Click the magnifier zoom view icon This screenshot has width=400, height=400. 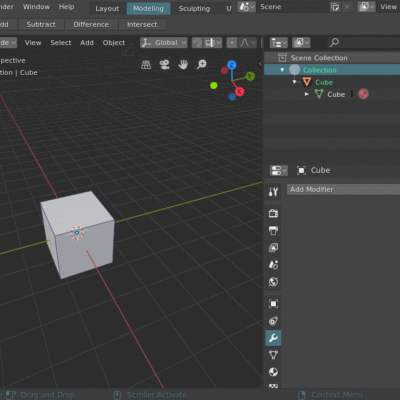[x=201, y=64]
